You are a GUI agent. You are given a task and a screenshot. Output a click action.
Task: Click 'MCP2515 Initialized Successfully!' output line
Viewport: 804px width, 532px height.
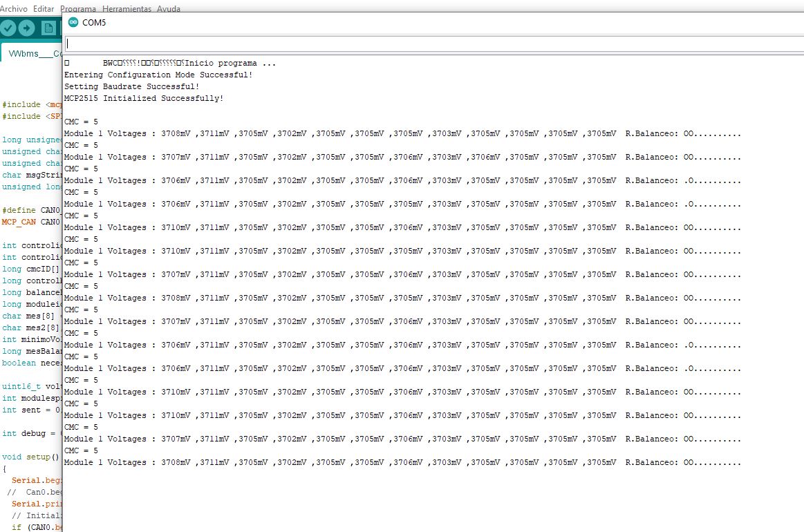[x=144, y=98]
